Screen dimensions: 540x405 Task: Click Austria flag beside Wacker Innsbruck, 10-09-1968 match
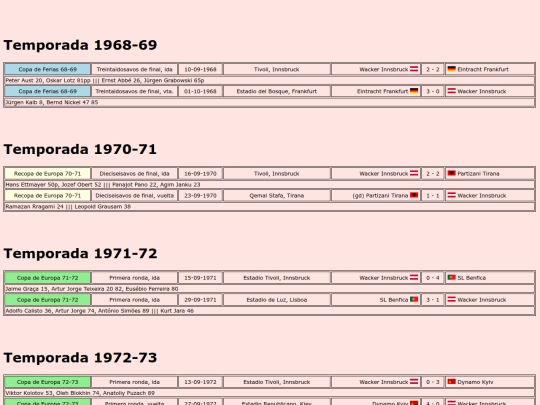(x=414, y=69)
